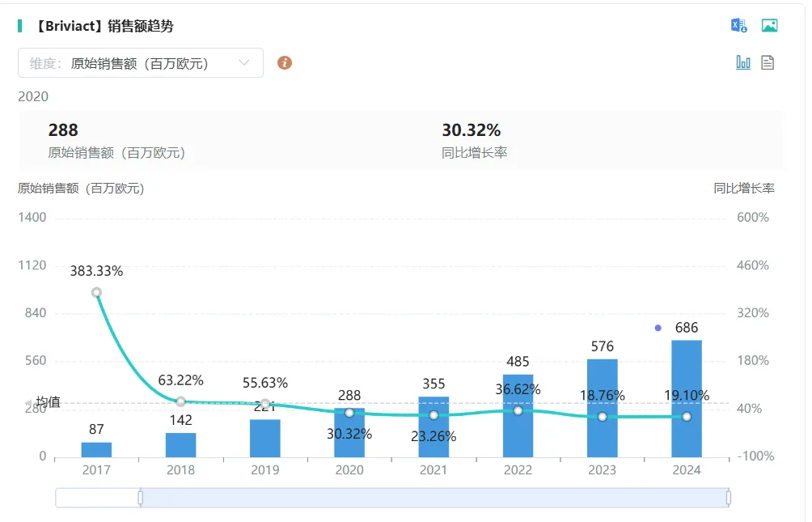The image size is (812, 522).
Task: Export chart data to Excel
Action: point(738,25)
